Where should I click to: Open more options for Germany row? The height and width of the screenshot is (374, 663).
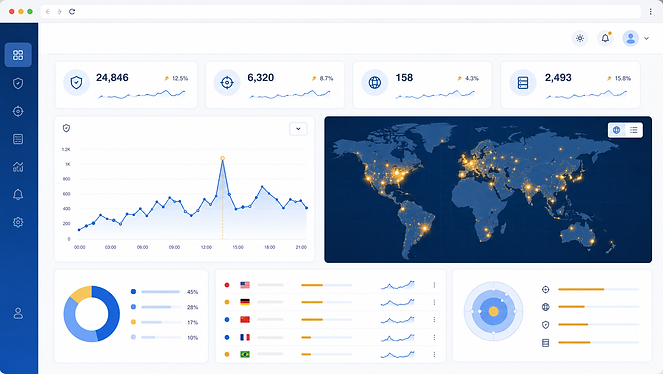tap(434, 302)
